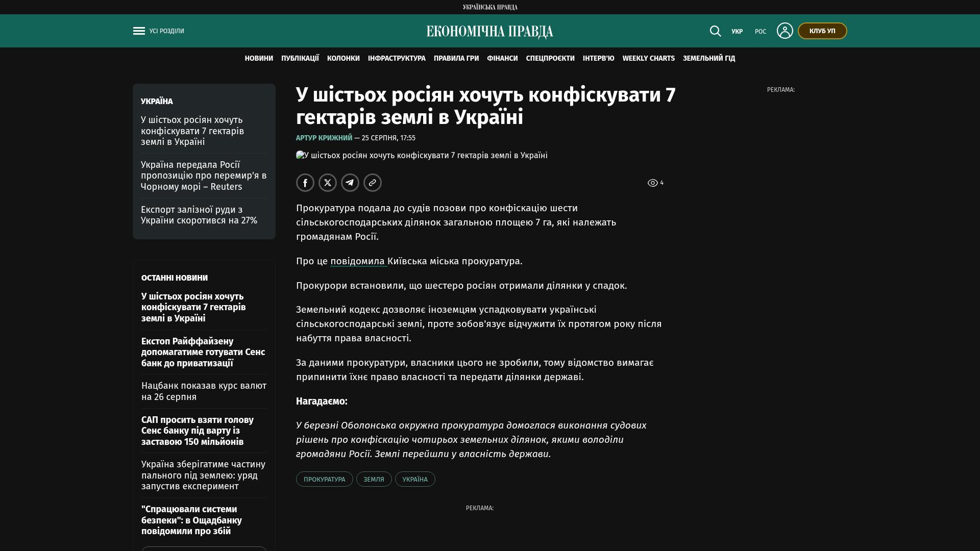Open Земельний гід menu item
The image size is (980, 551).
tap(709, 59)
